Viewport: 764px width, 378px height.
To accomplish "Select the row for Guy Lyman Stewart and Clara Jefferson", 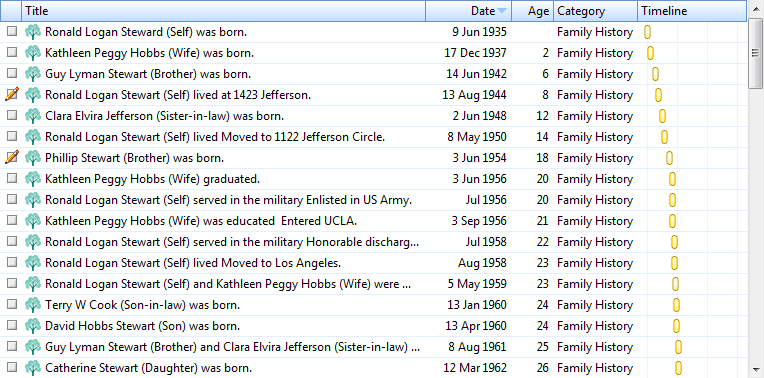I will [373, 346].
